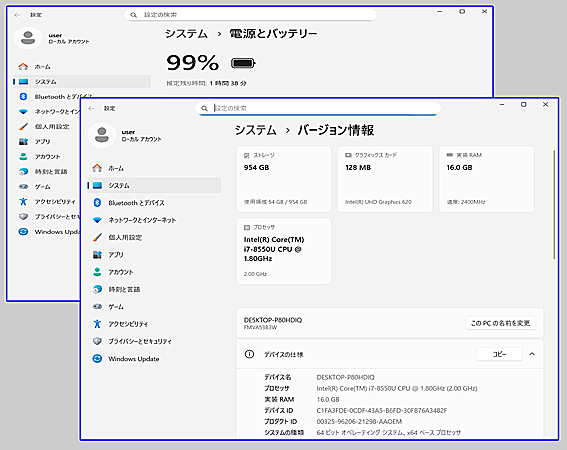Open Bluetooth とデバイス in front window

(x=136, y=203)
